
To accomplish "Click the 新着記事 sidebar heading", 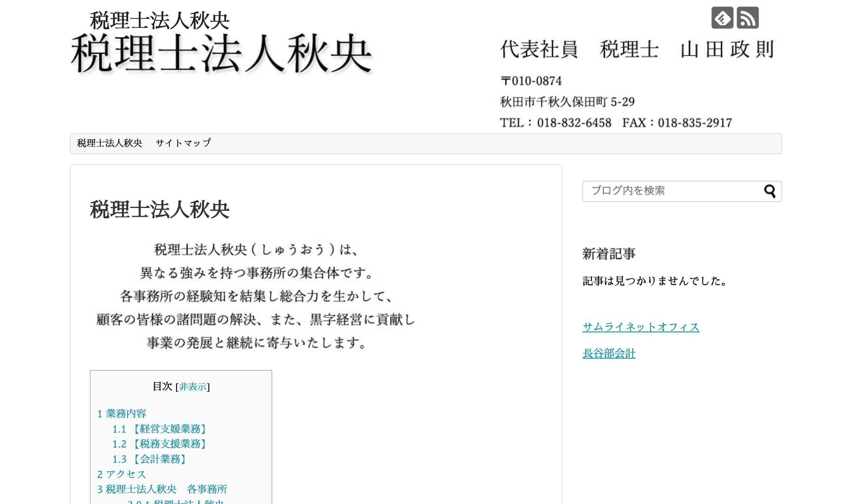I will tap(609, 254).
